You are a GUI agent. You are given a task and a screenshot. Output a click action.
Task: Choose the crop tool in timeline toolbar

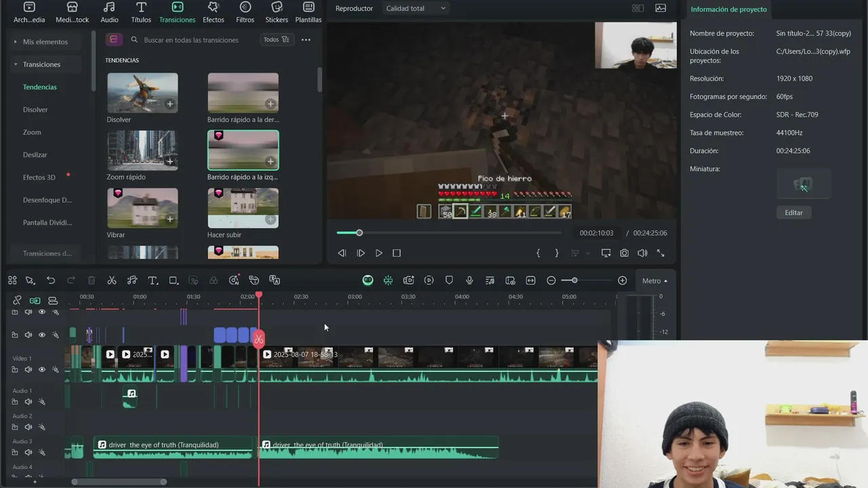[x=174, y=280]
